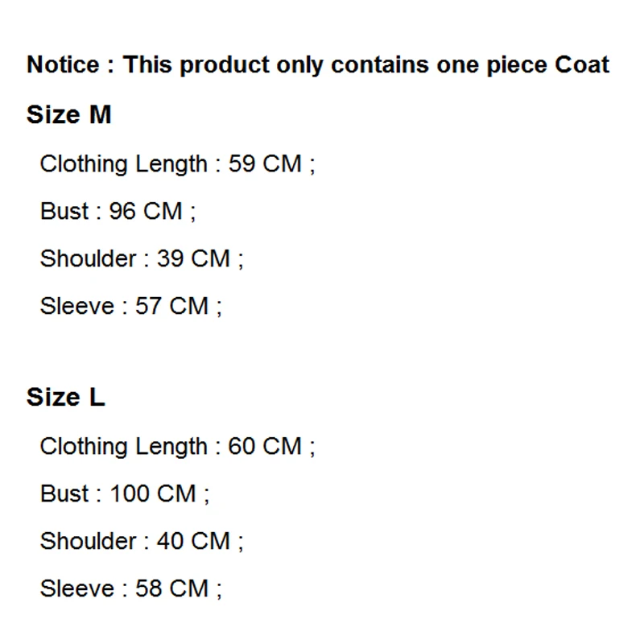Click the "60 CM" clothing length value

point(265,446)
